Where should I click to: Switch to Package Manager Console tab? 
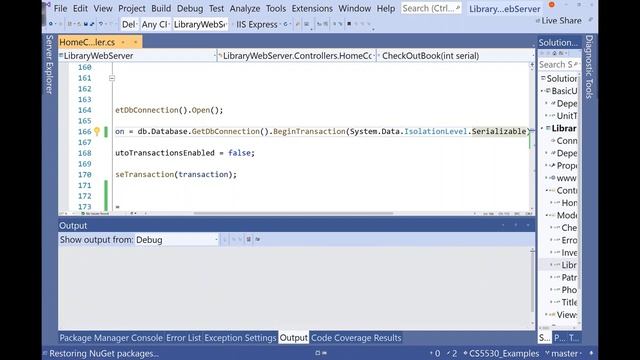[x=111, y=338]
